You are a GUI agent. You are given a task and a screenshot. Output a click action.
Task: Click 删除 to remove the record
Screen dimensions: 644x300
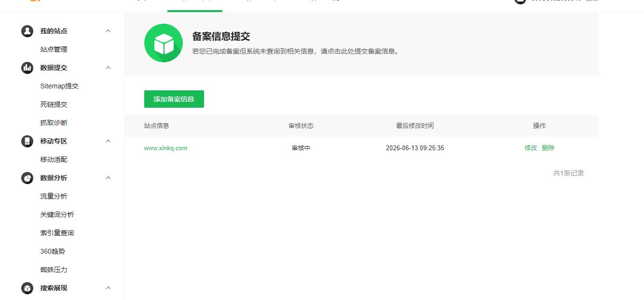(548, 148)
